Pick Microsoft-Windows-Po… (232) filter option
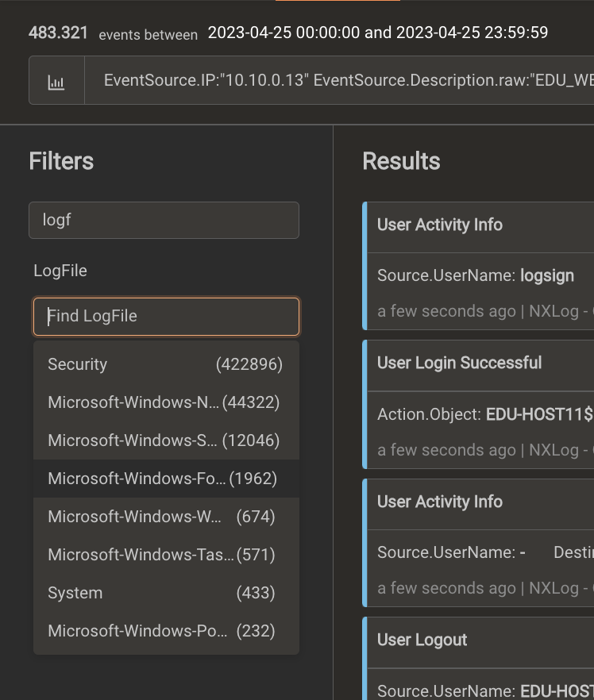The height and width of the screenshot is (700, 594). tap(166, 631)
